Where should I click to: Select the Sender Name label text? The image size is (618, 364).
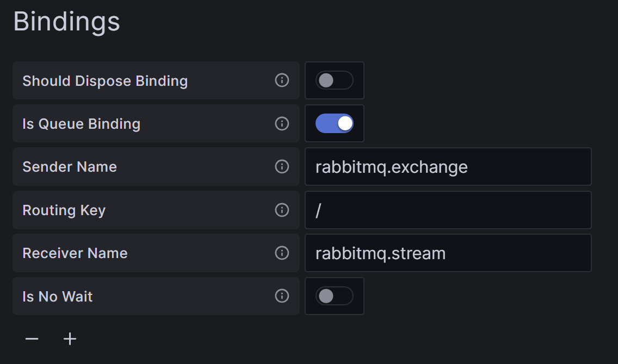(x=70, y=167)
